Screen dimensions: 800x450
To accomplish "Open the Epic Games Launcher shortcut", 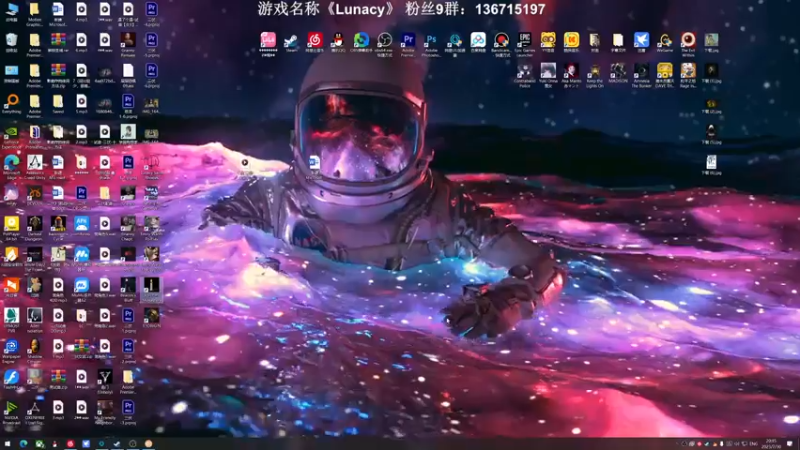I will [x=524, y=44].
